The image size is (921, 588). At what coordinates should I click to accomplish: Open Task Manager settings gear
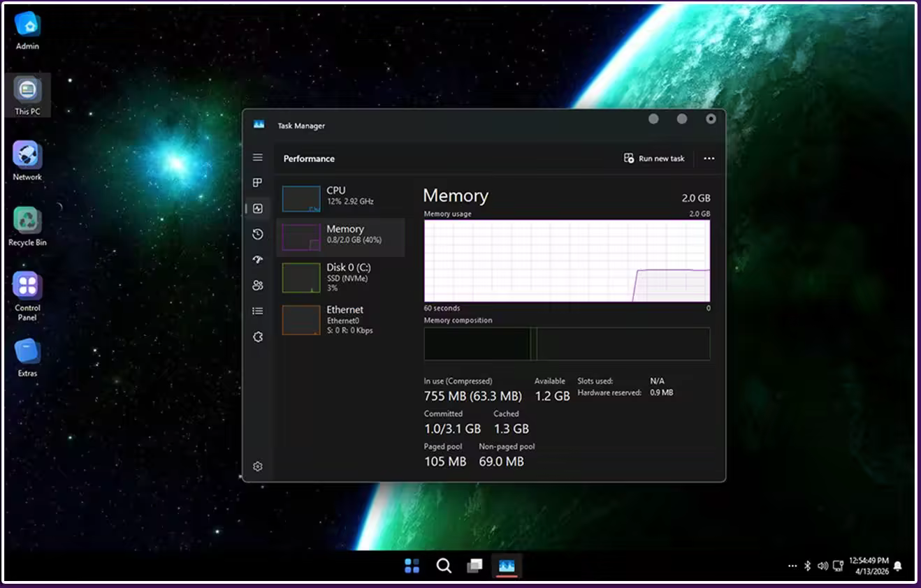tap(258, 466)
